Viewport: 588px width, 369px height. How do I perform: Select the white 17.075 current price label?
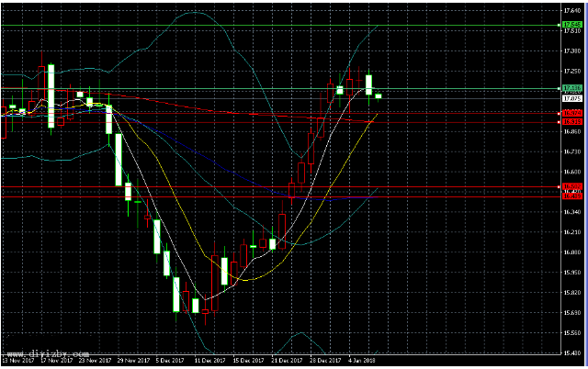point(572,98)
